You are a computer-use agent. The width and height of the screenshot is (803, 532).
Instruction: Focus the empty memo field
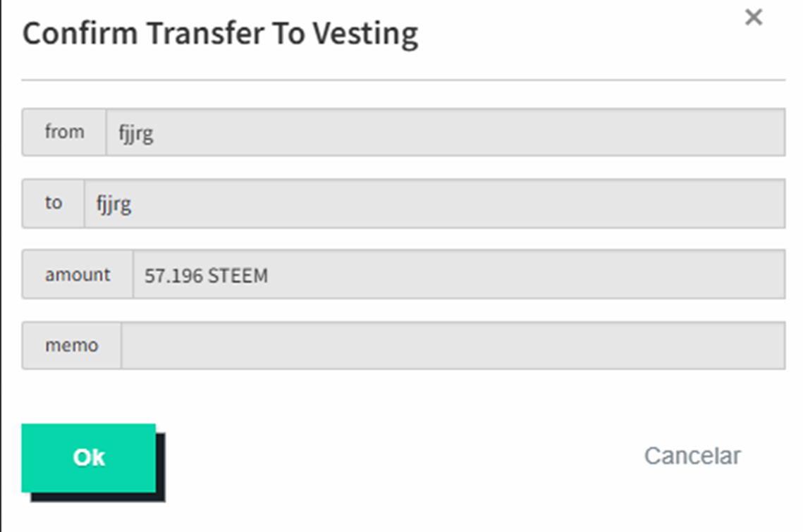(453, 345)
